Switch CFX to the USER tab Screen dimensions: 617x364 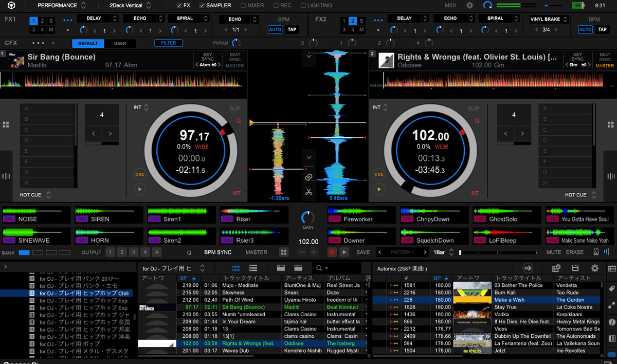(120, 43)
